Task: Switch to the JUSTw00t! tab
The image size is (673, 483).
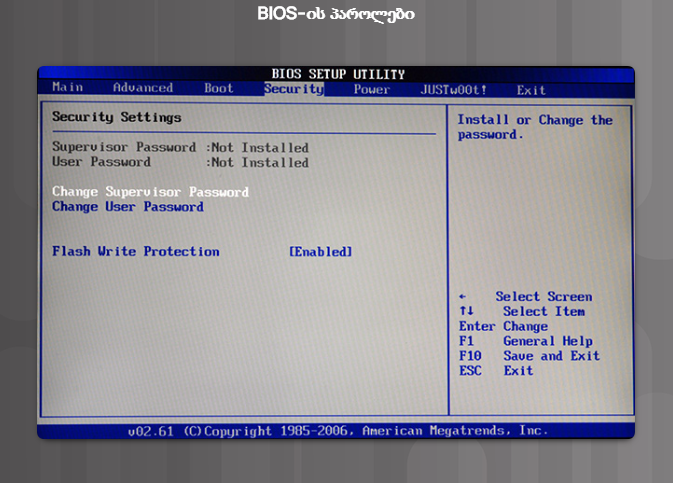Action: (453, 90)
